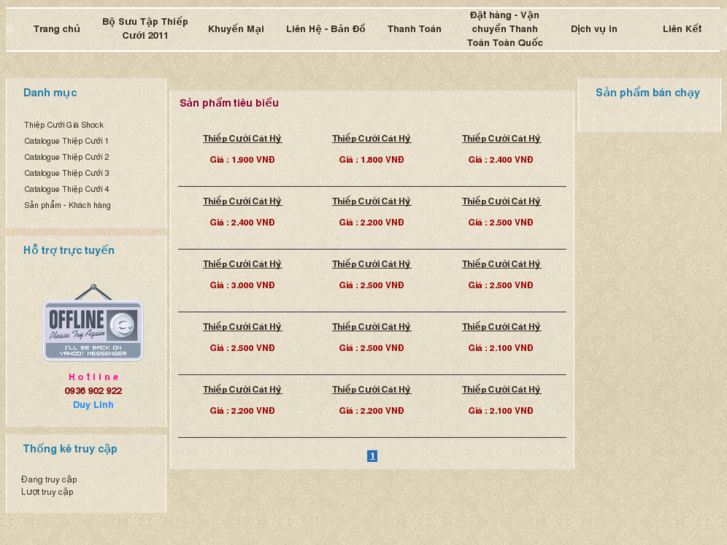Open Catalogue Thiệp Cưới 3
This screenshot has width=727, height=545.
[x=67, y=173]
